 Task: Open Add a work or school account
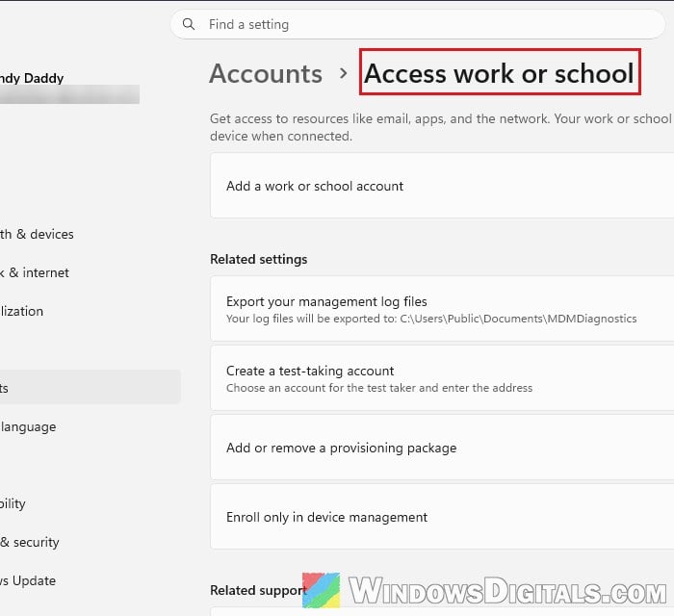tap(442, 186)
